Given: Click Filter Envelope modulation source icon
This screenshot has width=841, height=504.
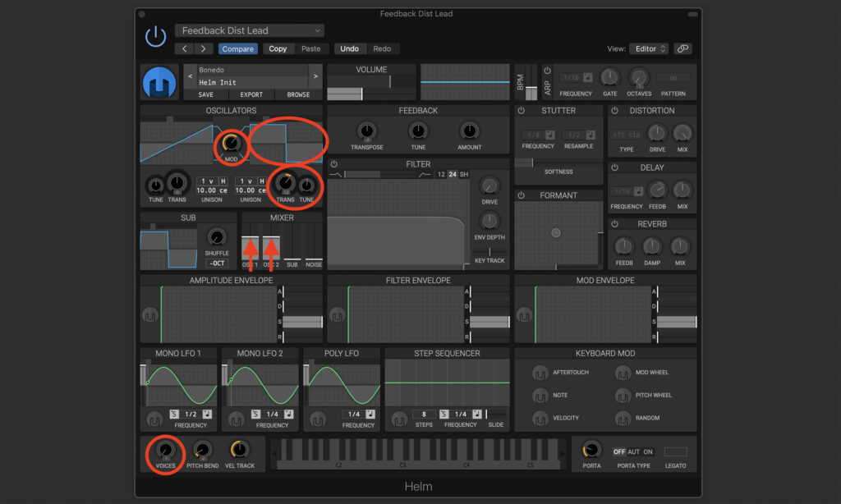Looking at the screenshot, I should click(337, 315).
